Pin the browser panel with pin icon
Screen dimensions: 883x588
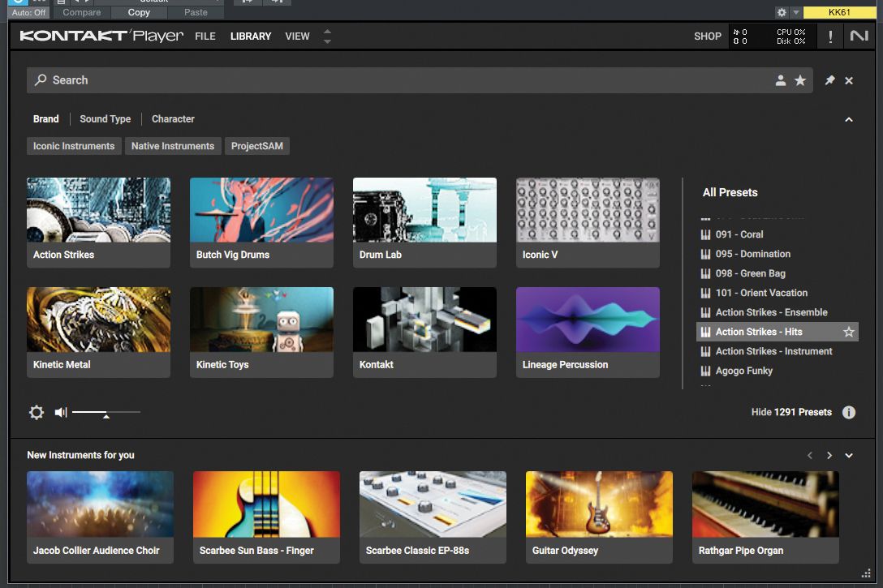(x=829, y=80)
